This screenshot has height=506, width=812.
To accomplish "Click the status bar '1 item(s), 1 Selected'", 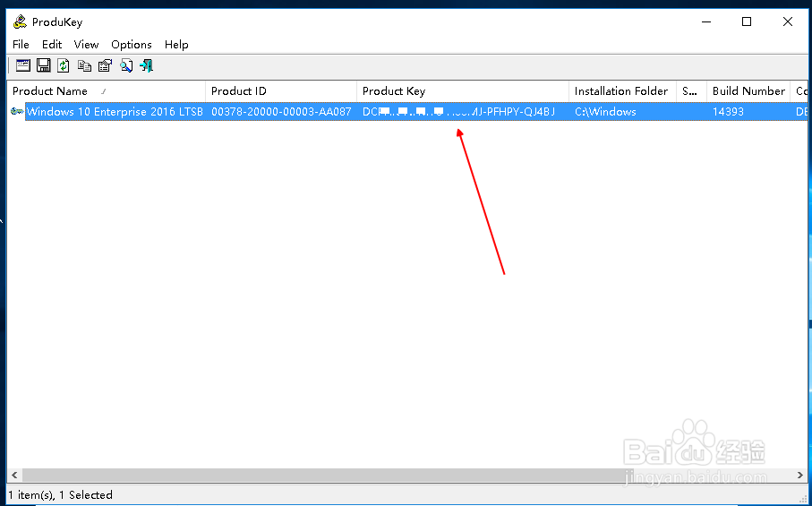I will pos(60,495).
